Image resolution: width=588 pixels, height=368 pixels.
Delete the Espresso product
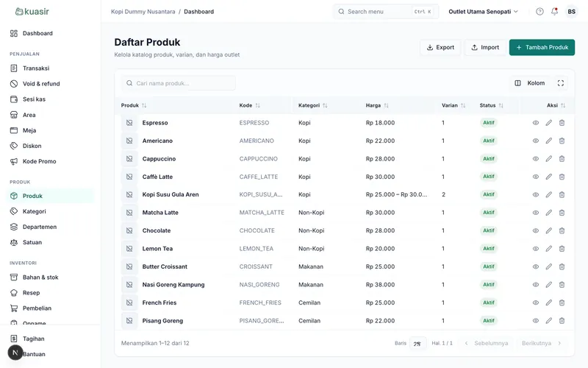[x=562, y=123]
